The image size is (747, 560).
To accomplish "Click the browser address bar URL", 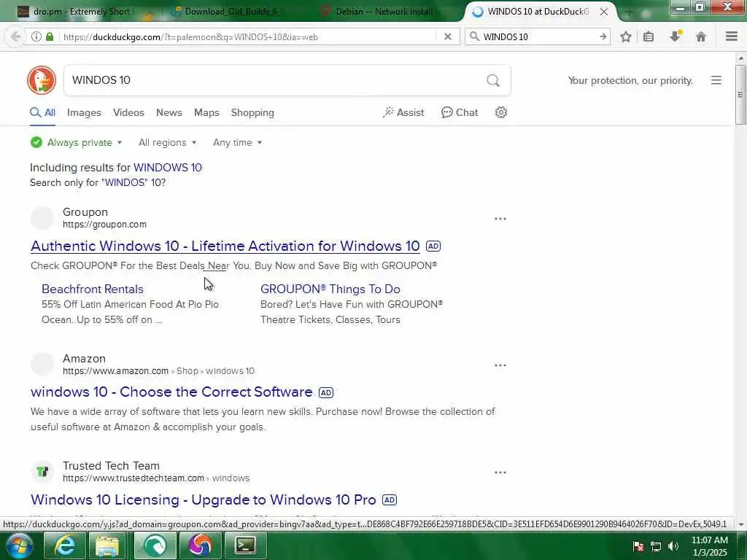I will tap(190, 36).
